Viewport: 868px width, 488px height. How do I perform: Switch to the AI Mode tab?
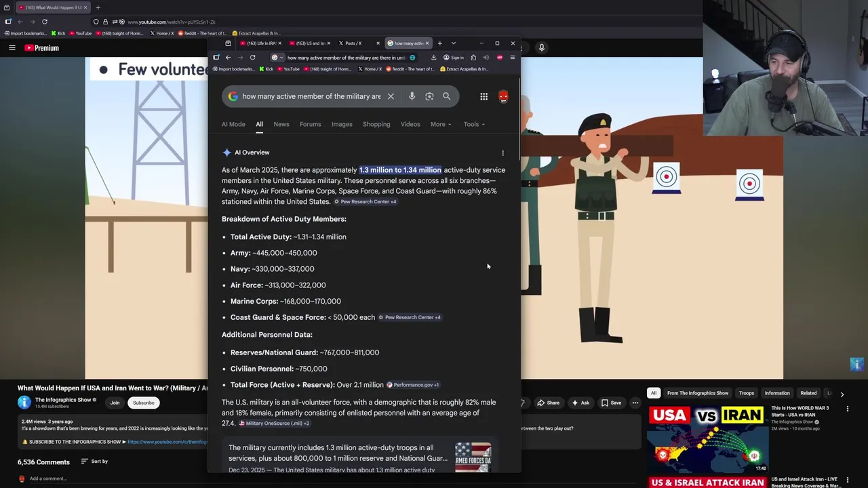pyautogui.click(x=233, y=124)
